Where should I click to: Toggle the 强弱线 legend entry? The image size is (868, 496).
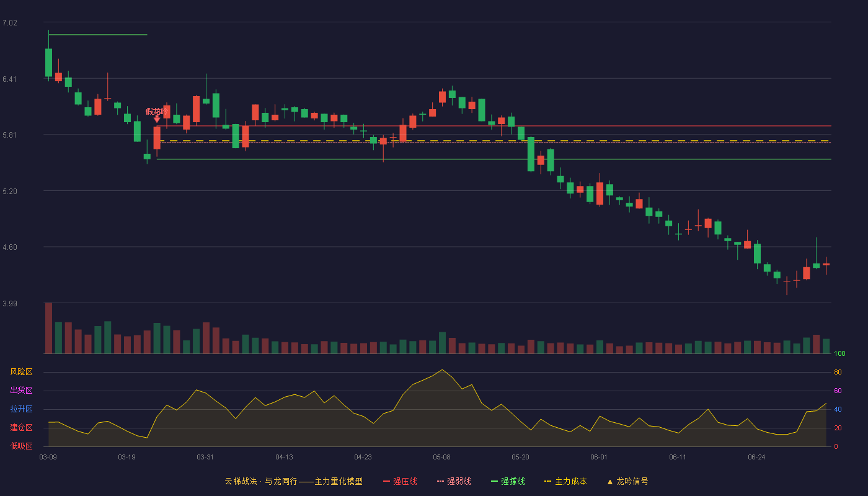[454, 481]
